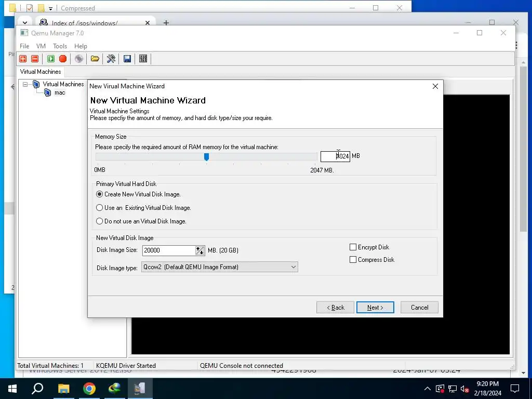
Task: Click the taskbar clock showing 9:20 PM
Action: [x=487, y=389]
